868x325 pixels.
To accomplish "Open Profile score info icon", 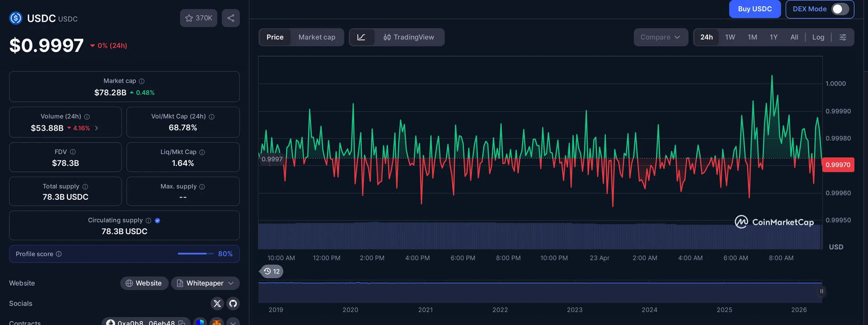I will tap(59, 254).
